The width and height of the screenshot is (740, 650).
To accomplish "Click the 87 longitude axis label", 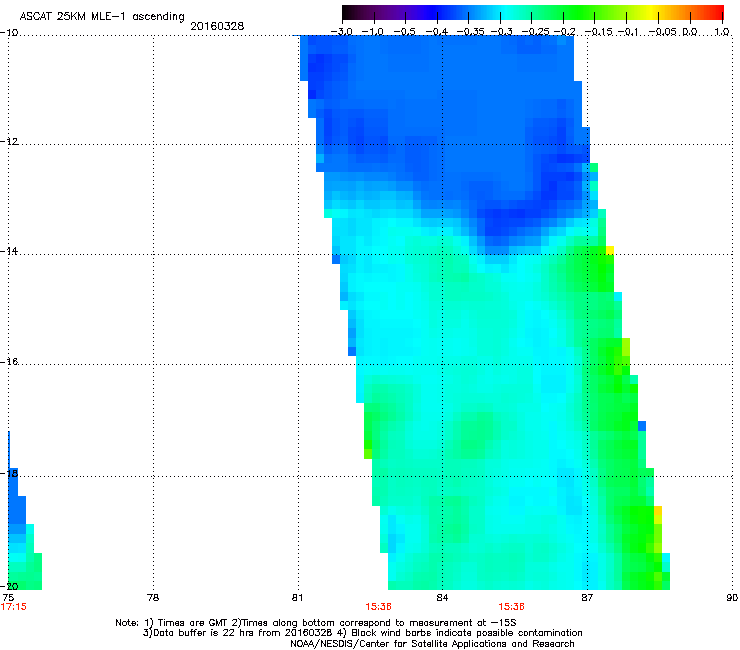I will pyautogui.click(x=587, y=598).
